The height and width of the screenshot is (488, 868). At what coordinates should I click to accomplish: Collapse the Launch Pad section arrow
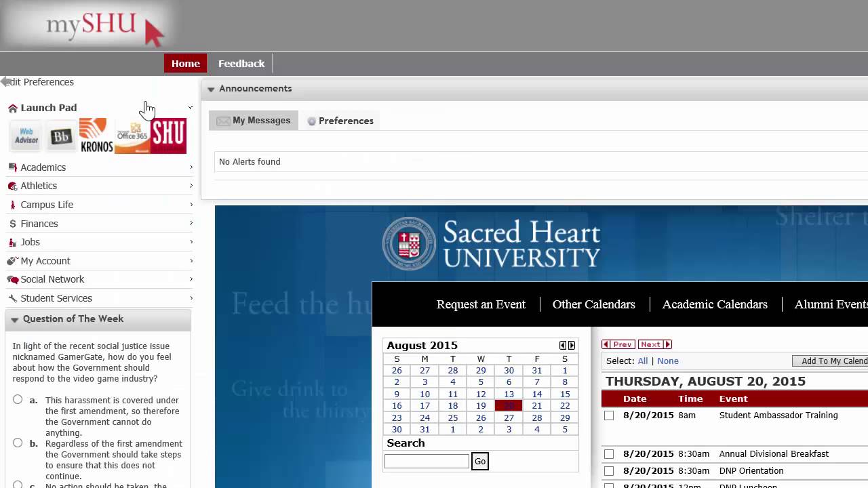[190, 108]
